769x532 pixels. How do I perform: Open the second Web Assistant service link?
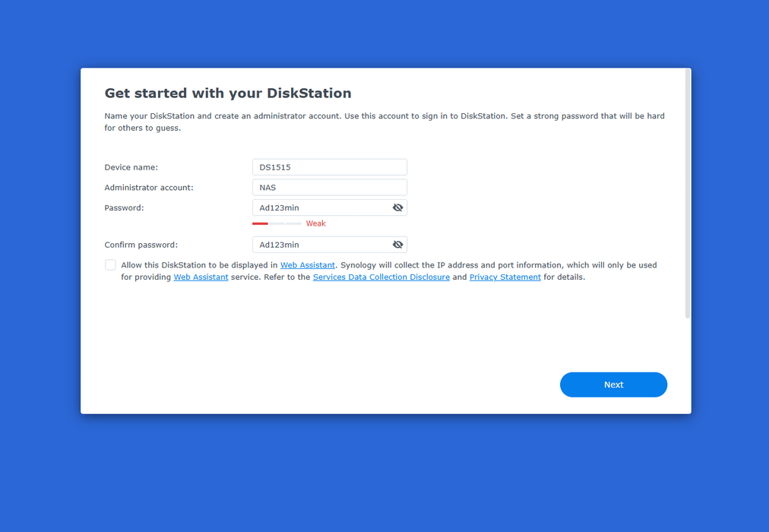click(x=201, y=277)
